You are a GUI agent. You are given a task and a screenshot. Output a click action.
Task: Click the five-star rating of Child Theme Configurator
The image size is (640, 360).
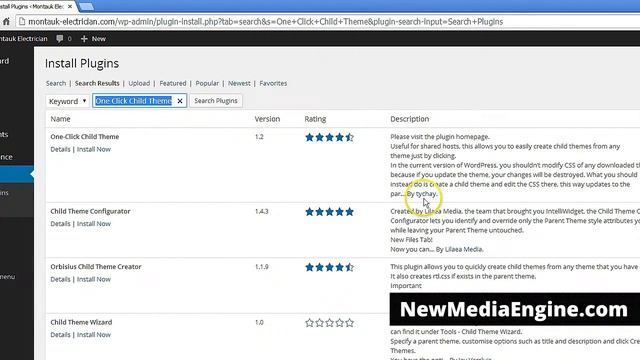click(329, 212)
